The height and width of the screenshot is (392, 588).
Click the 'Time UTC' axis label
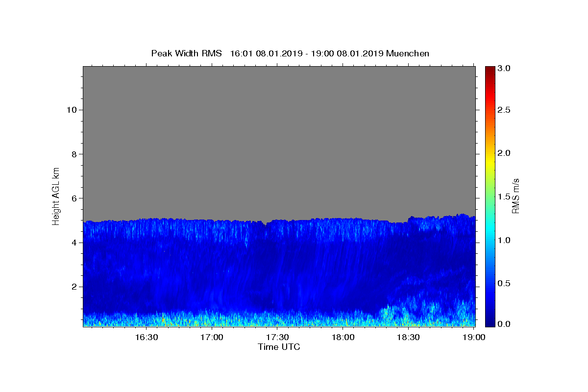279,347
